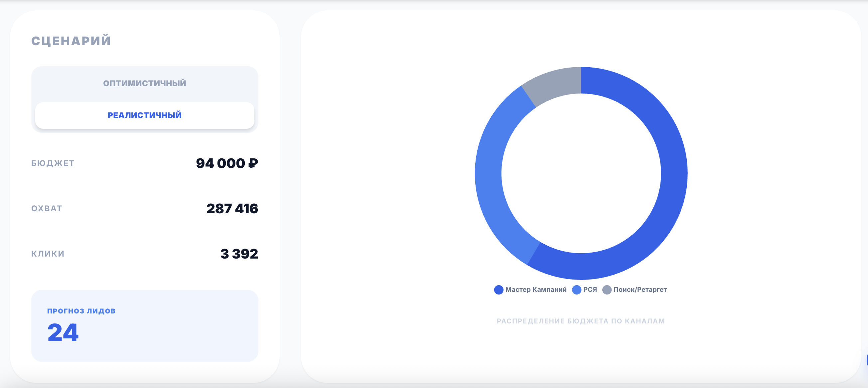Click the reach value 287 416
The image size is (868, 388).
[x=232, y=209]
